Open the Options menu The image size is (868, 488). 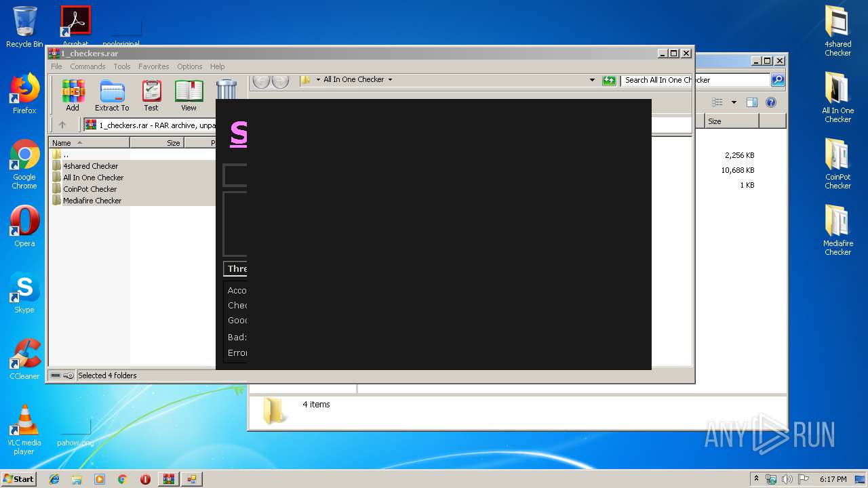pos(190,66)
